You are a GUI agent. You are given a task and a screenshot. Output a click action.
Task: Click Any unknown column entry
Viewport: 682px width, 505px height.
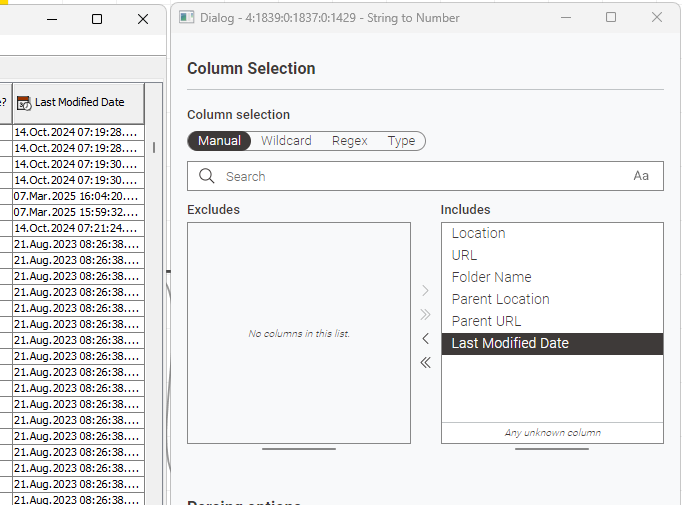point(552,433)
